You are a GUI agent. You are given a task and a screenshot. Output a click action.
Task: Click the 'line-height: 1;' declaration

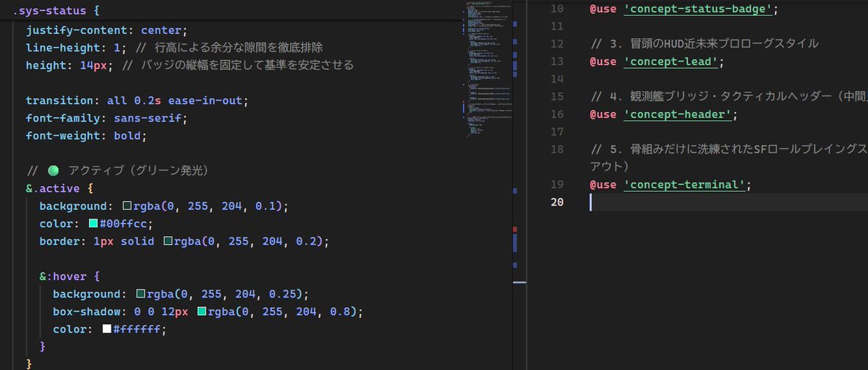76,48
